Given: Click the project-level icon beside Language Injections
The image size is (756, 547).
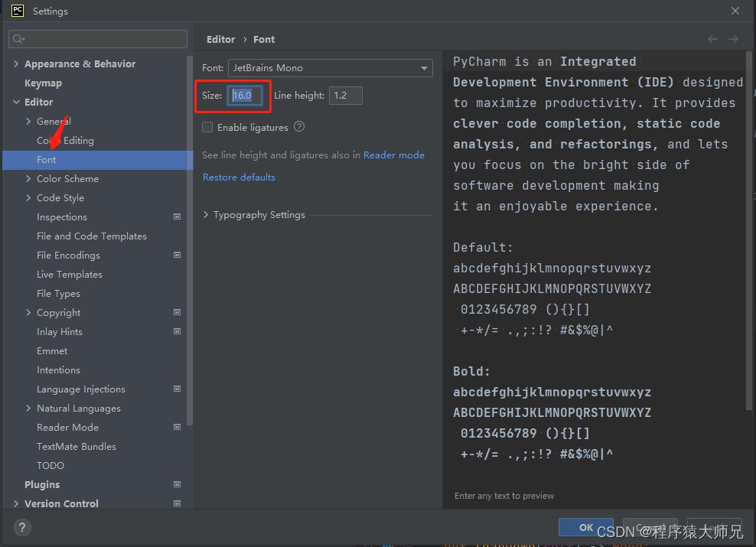Looking at the screenshot, I should [177, 389].
